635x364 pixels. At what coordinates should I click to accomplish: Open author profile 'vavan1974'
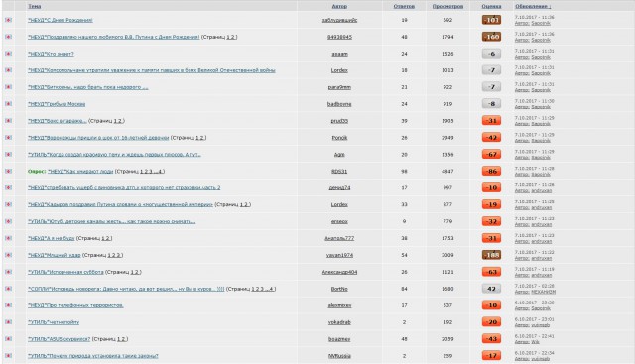[x=339, y=255]
